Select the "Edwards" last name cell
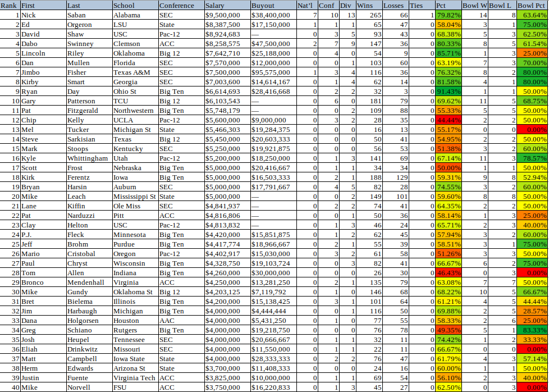The height and width of the screenshot is (392, 549). [x=89, y=368]
